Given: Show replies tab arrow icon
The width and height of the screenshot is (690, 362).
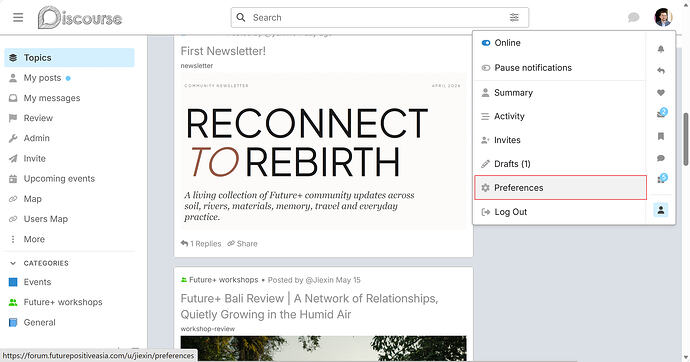Looking at the screenshot, I should tap(661, 70).
